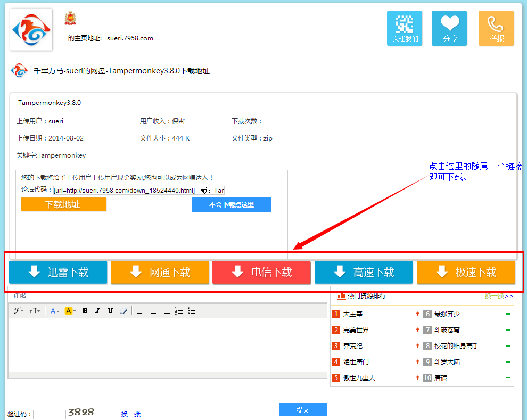Viewport: 527px width, 420px height.
Task: Open the 绝世唐门 ranking entry
Action: point(356,362)
